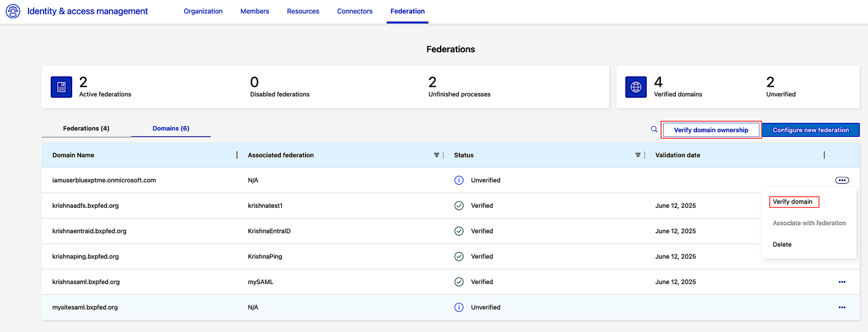Select the Domains (6) tab
868x332 pixels.
(171, 128)
